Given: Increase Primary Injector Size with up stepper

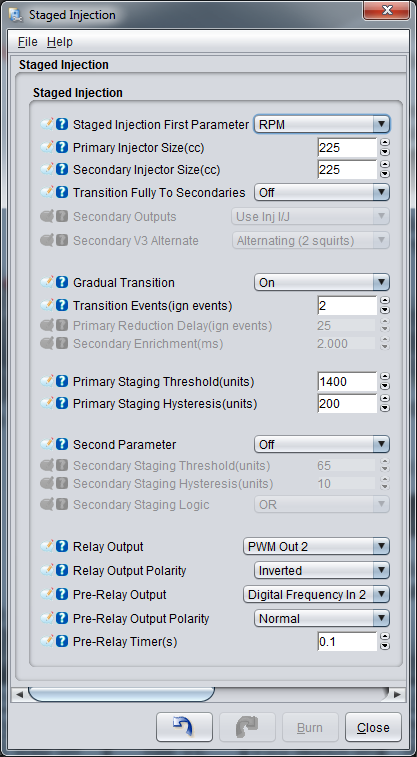Looking at the screenshot, I should 385,143.
